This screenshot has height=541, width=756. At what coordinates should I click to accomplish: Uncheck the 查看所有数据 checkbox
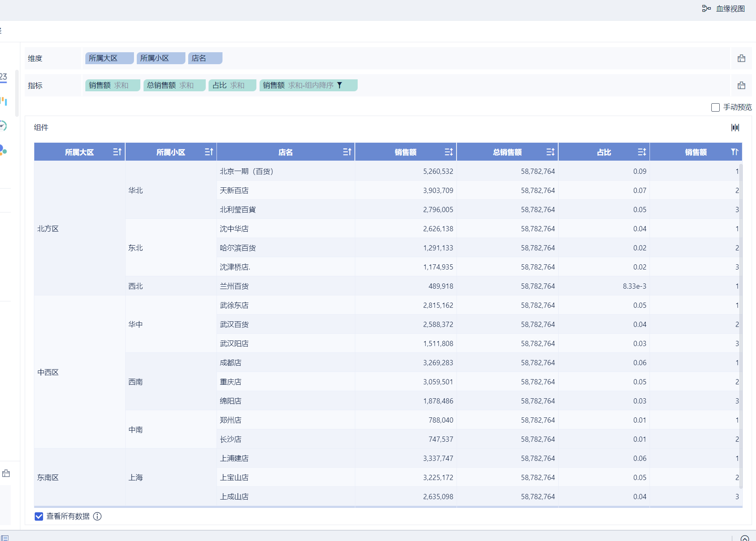click(39, 516)
